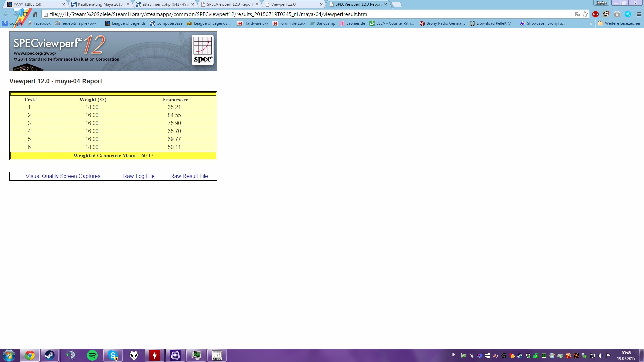The image size is (644, 362).
Task: Open the Bronies.de bookmark
Action: (352, 23)
